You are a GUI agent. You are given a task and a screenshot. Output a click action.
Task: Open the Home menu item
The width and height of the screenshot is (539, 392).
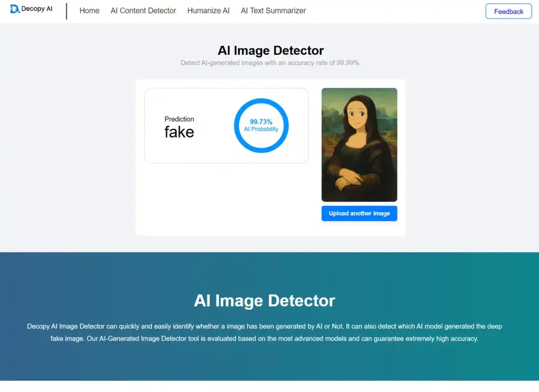89,11
